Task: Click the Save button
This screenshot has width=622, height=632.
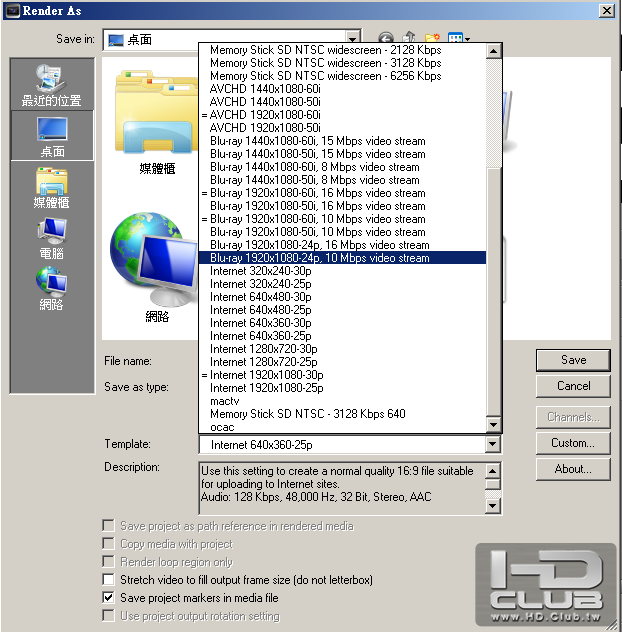Action: 573,360
